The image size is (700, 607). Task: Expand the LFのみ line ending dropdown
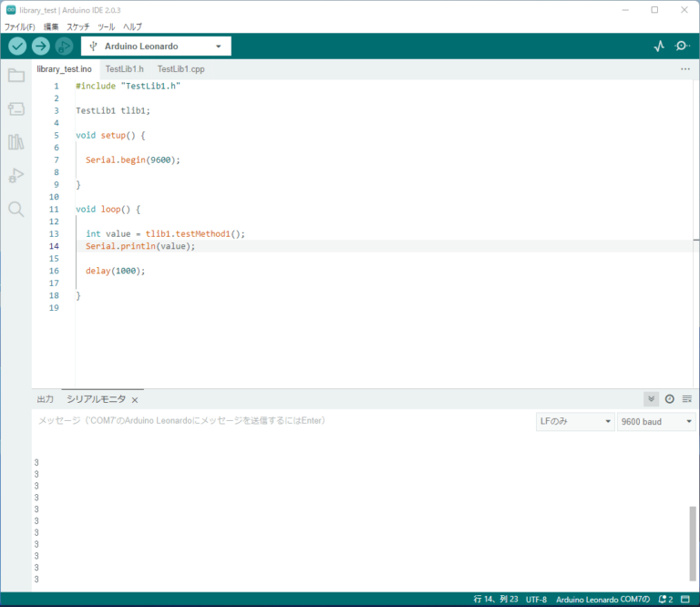[x=575, y=422]
